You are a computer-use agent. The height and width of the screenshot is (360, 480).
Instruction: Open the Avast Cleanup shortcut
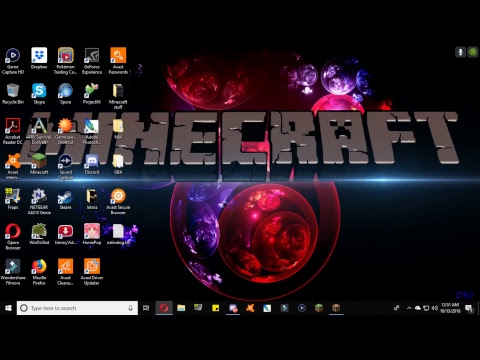tap(66, 271)
